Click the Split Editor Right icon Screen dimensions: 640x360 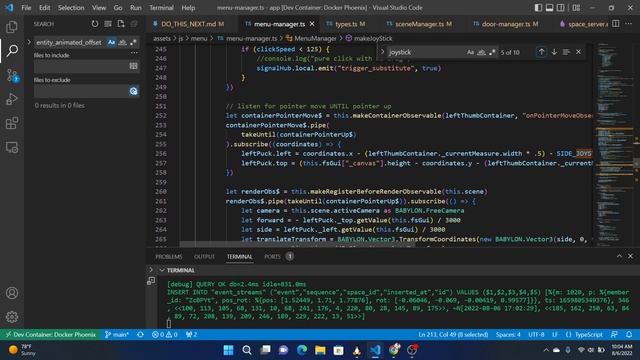[x=616, y=24]
